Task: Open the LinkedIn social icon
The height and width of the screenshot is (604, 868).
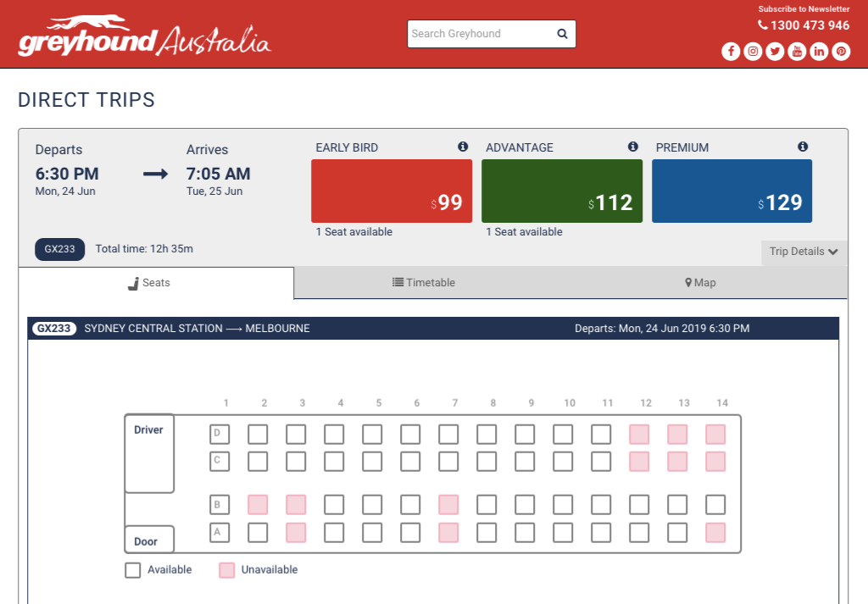Action: [819, 52]
